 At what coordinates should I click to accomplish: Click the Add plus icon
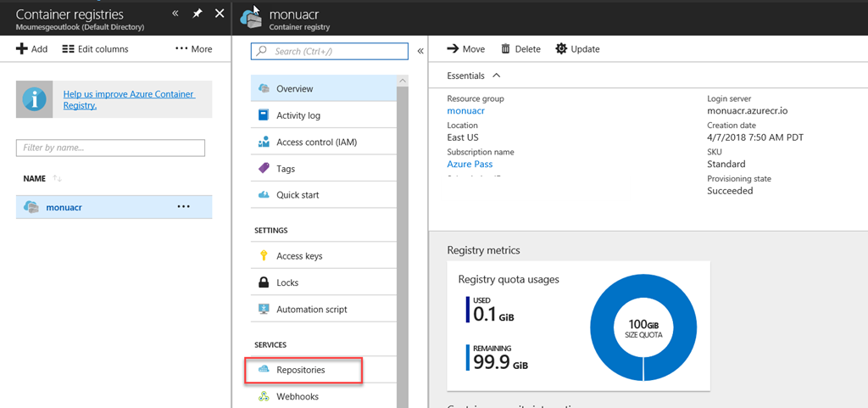[x=21, y=49]
